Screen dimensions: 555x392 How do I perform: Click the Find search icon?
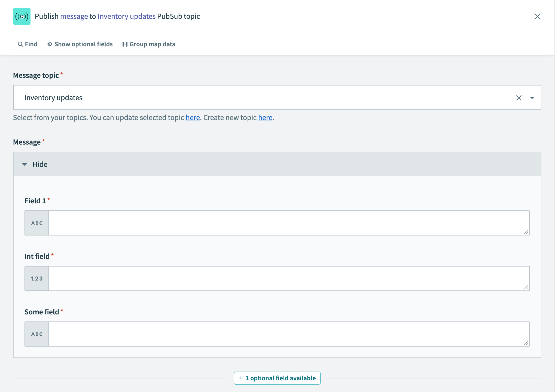point(20,44)
